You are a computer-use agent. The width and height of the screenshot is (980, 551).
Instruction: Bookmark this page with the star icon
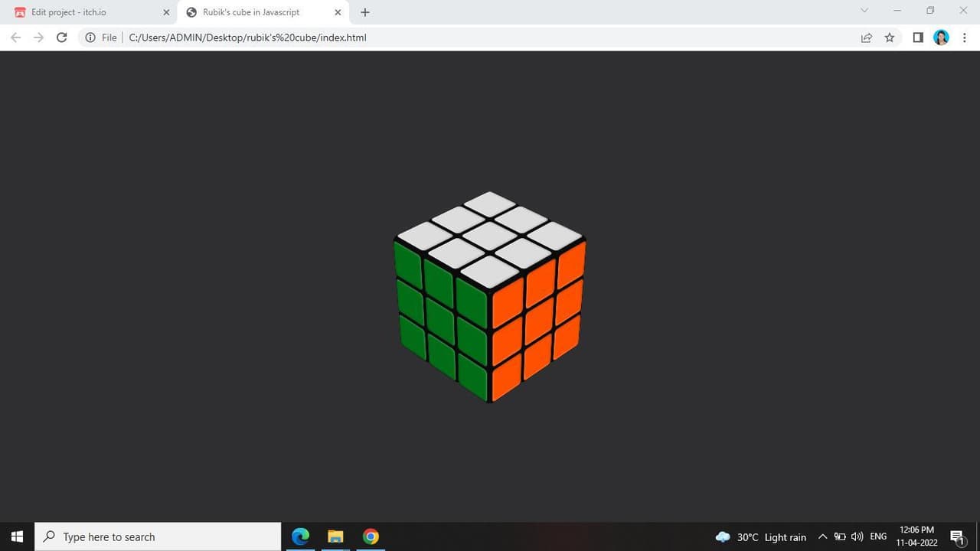pos(890,37)
